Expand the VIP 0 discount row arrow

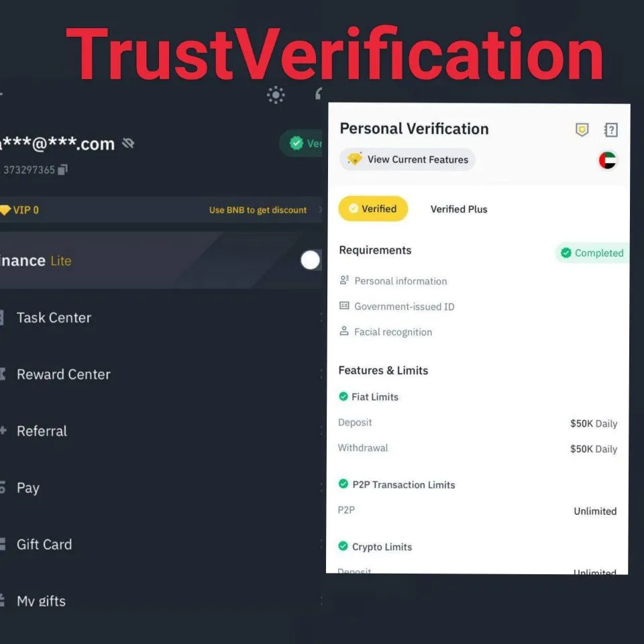[x=321, y=210]
